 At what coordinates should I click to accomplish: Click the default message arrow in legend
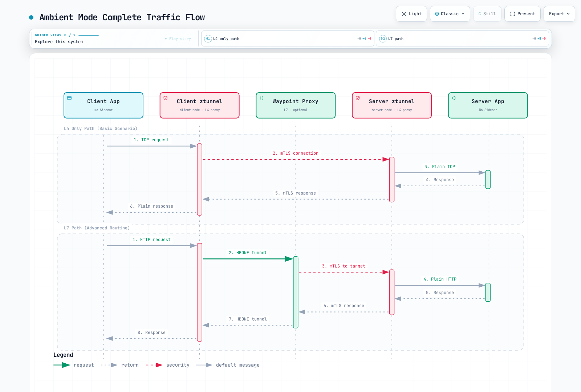coord(204,365)
